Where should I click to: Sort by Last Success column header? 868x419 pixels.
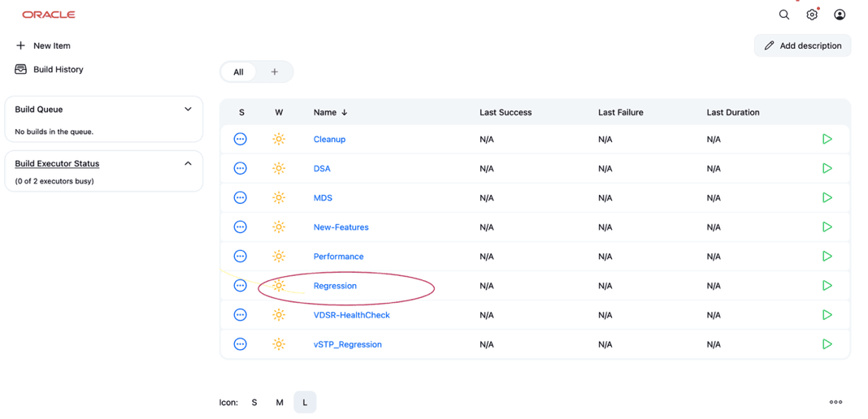506,112
